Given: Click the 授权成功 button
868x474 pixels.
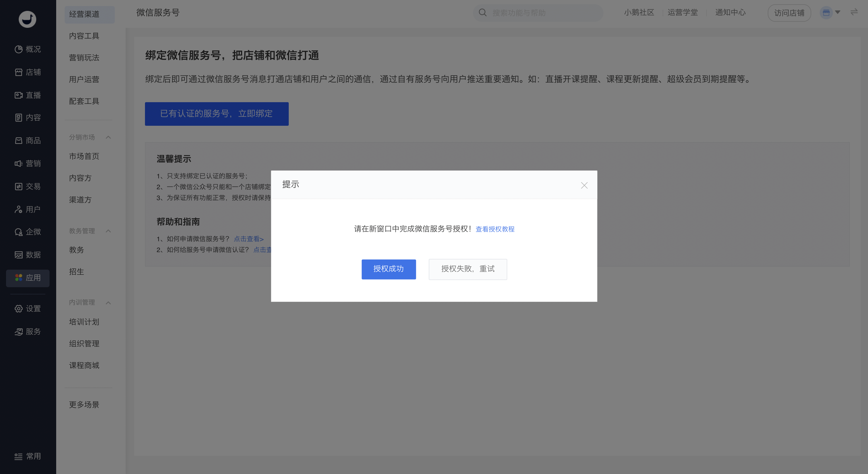Looking at the screenshot, I should pos(388,269).
